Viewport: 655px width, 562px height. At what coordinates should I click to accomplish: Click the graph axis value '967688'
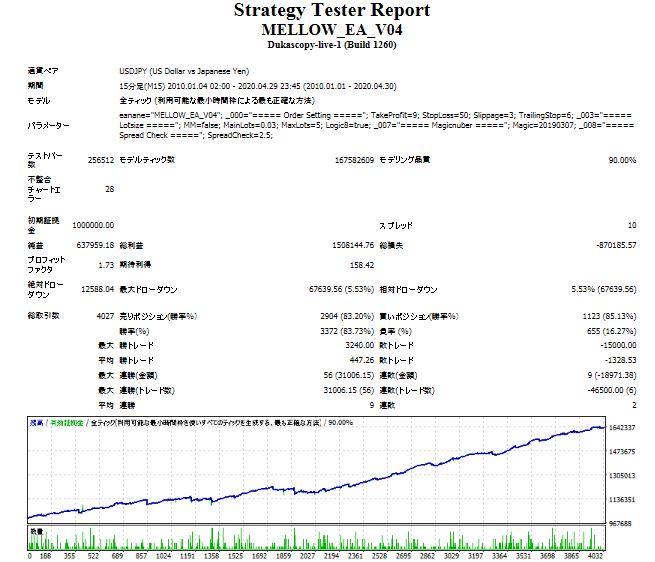tap(621, 524)
